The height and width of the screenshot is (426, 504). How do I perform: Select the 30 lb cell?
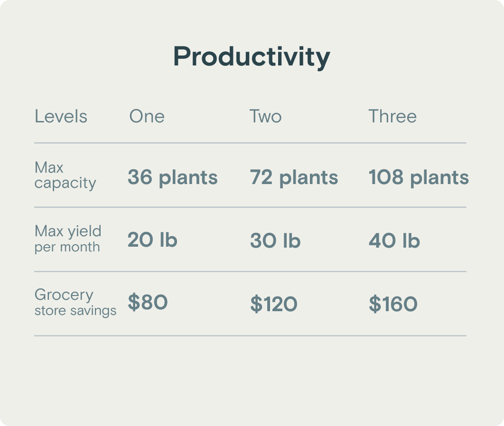(x=275, y=241)
